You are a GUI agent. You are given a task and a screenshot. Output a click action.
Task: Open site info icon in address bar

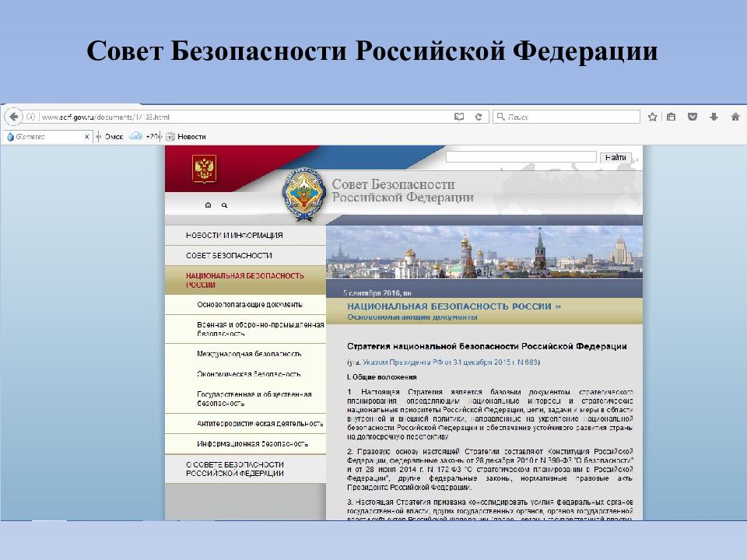pos(31,117)
